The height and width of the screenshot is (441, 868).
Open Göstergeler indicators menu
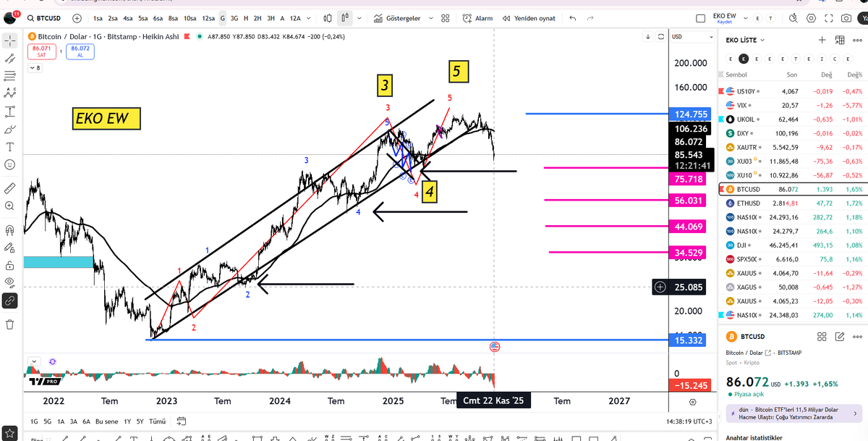click(398, 18)
